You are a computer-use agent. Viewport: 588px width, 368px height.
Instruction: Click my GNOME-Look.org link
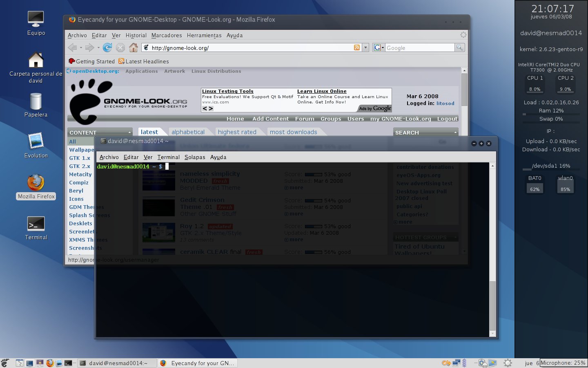click(x=401, y=119)
